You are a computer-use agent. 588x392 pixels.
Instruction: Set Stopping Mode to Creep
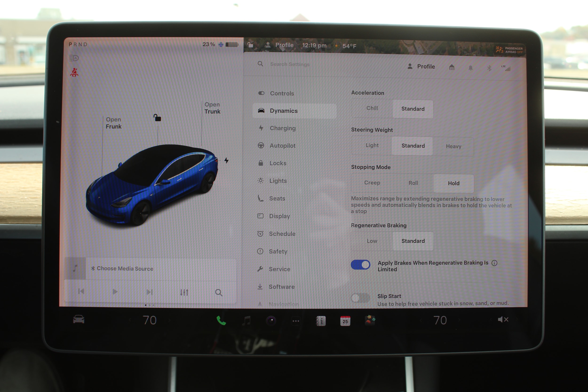point(372,183)
